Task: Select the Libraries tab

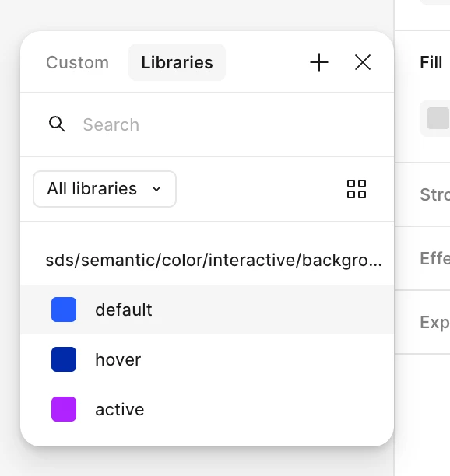Action: point(178,62)
